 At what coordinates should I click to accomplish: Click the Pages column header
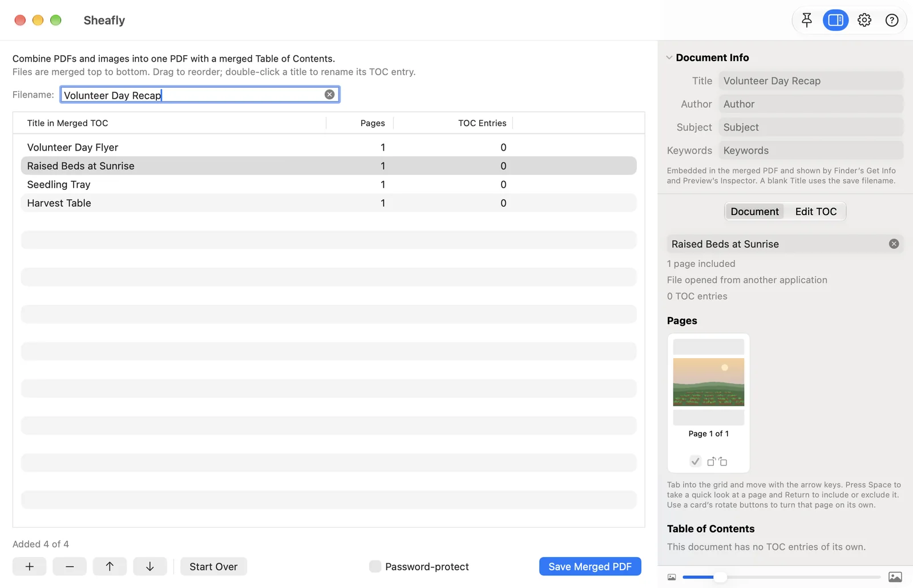pos(359,123)
